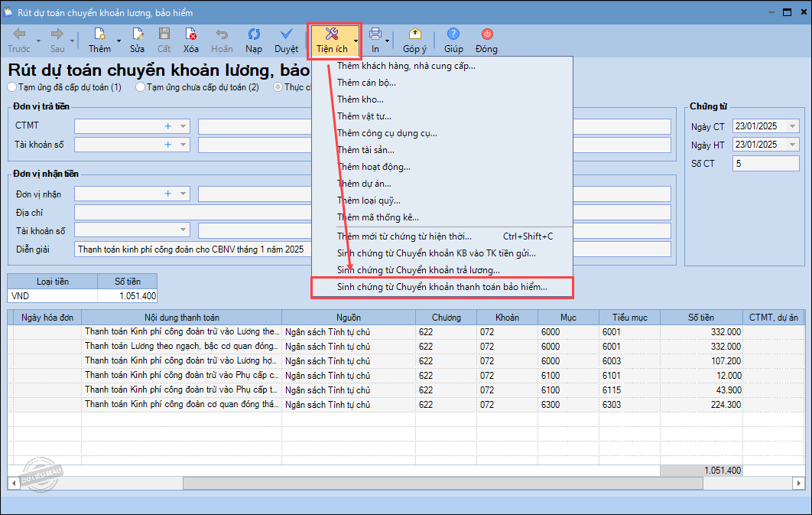Image resolution: width=812 pixels, height=515 pixels.
Task: Open the Ngày CT date dropdown
Action: click(792, 126)
